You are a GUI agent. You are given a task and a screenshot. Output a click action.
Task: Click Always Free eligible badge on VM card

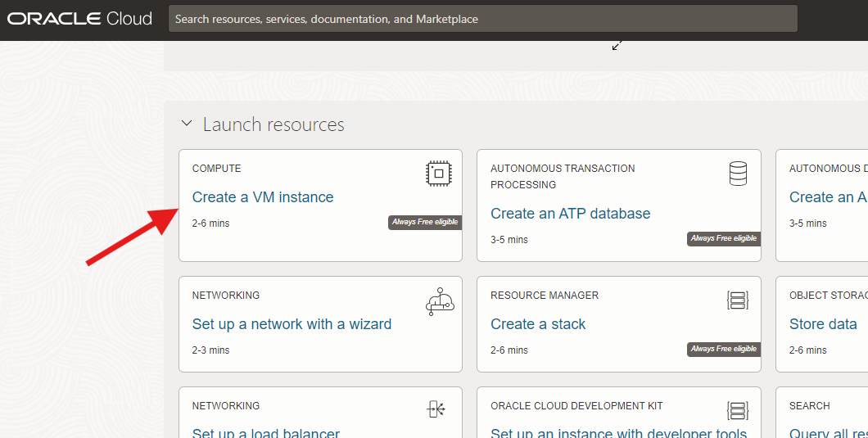(x=424, y=222)
